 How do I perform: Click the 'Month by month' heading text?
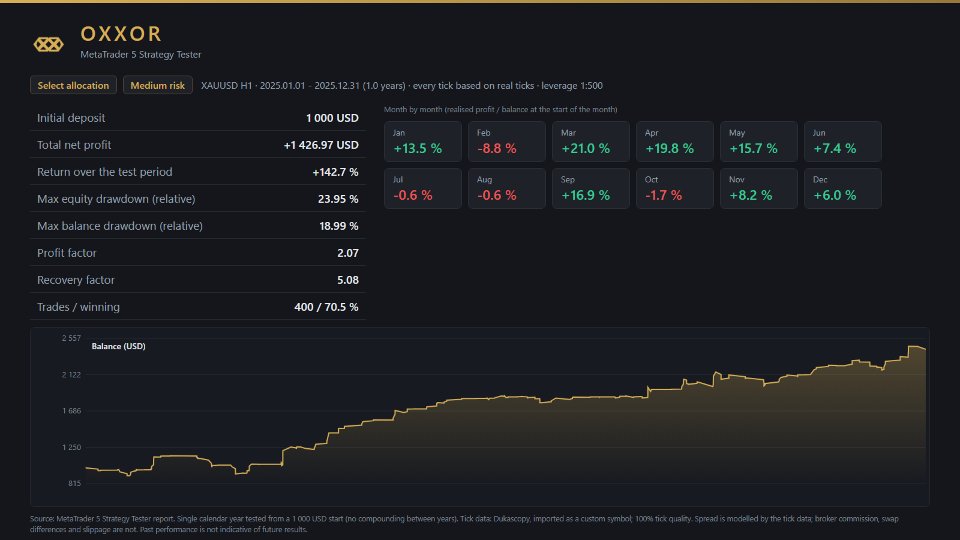500,110
